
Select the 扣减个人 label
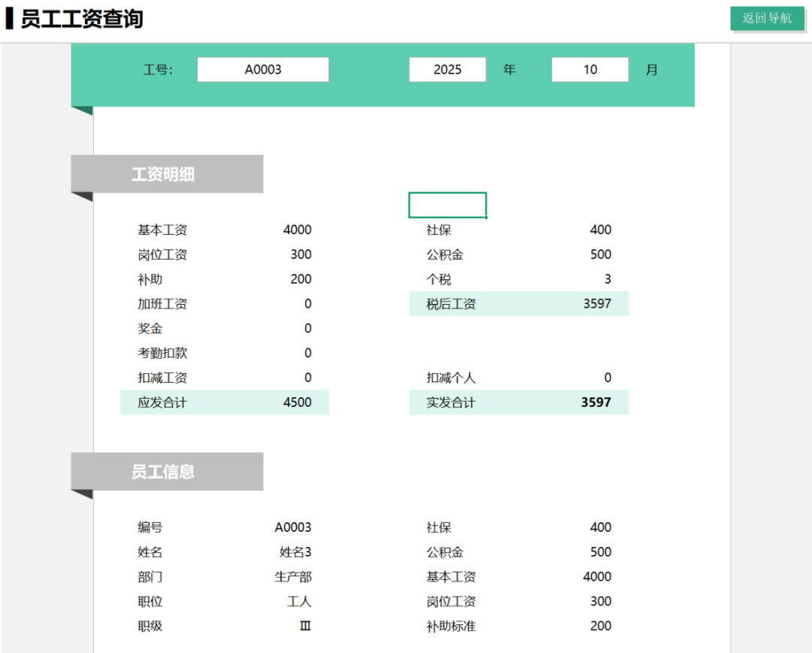click(x=451, y=378)
